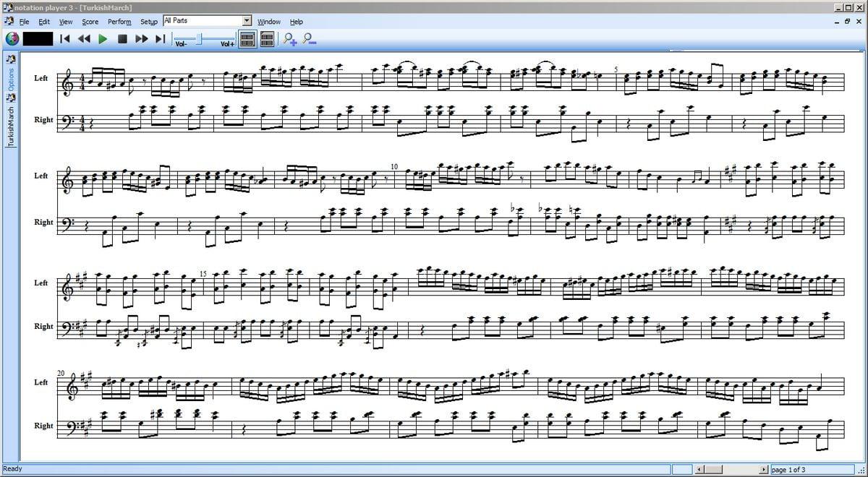
Task: Click the document icon left of File menu
Action: click(x=8, y=22)
